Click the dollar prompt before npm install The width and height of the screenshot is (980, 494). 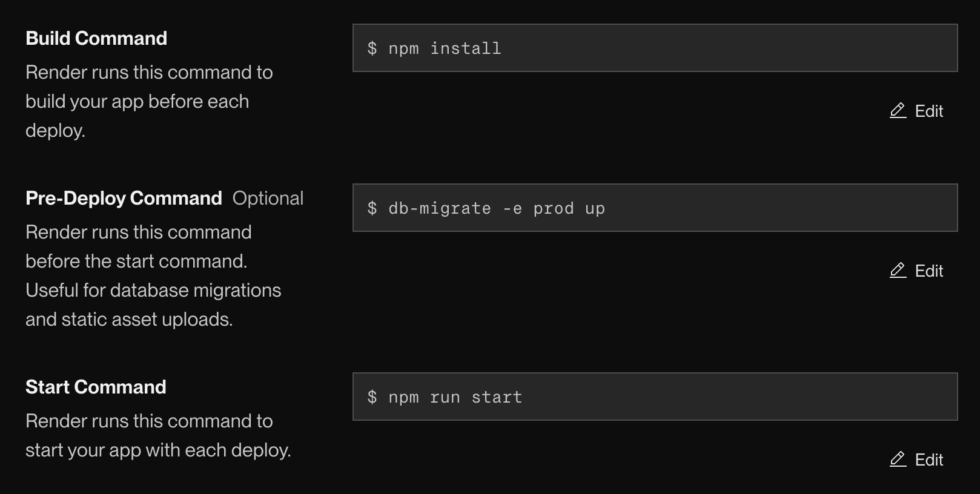click(x=372, y=48)
